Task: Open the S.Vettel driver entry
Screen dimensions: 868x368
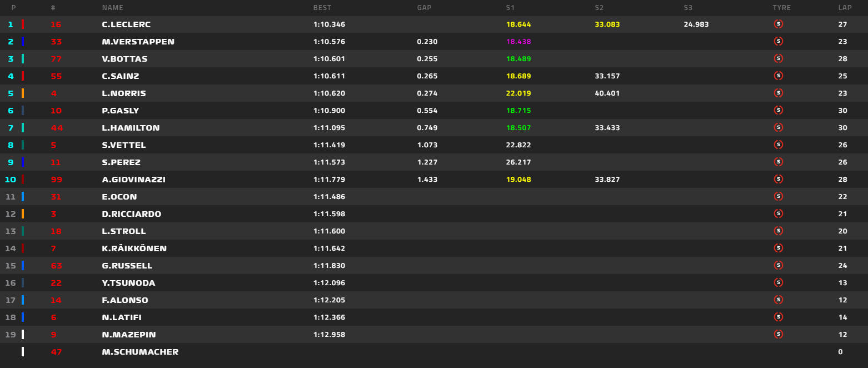Action: tap(124, 145)
